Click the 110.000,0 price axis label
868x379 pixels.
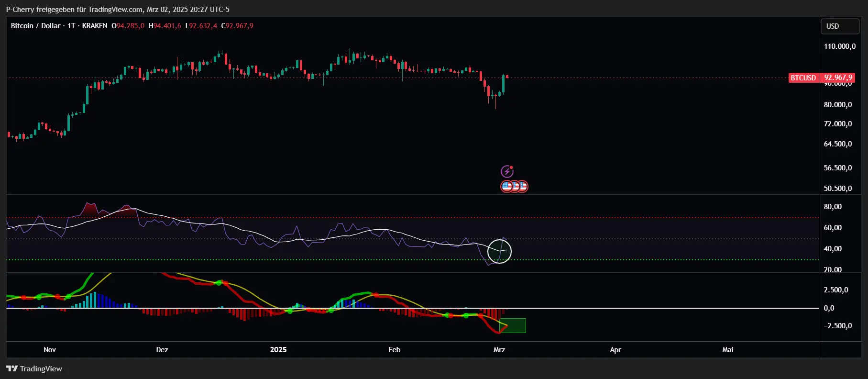click(840, 46)
